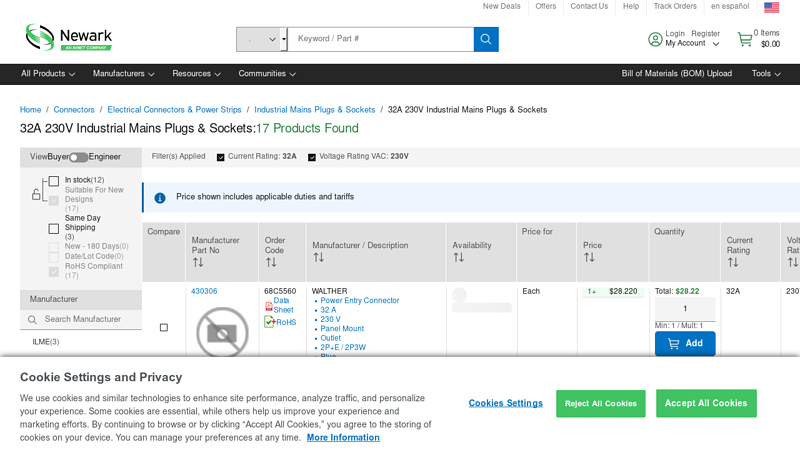Uncheck the Current Rating 32A filter
Image resolution: width=800 pixels, height=450 pixels.
click(221, 157)
